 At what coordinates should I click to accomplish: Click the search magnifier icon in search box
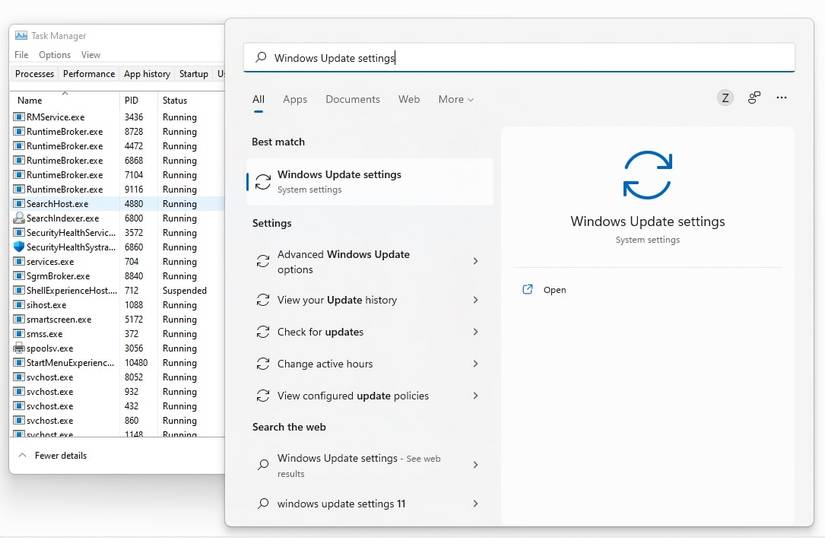click(261, 57)
